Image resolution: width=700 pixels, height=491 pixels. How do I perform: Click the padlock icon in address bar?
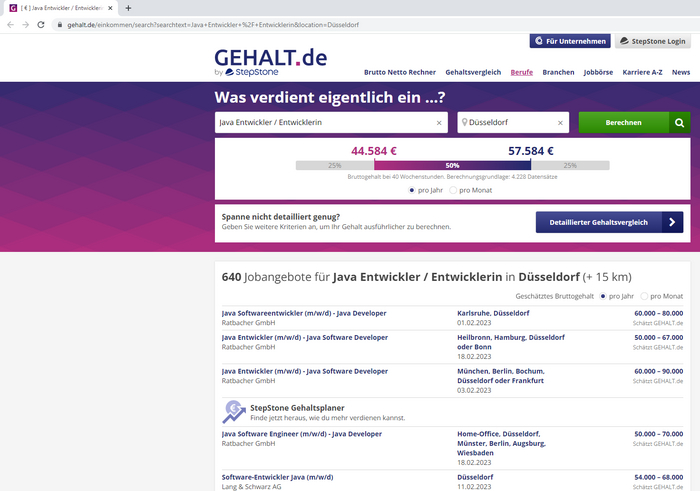tap(59, 25)
